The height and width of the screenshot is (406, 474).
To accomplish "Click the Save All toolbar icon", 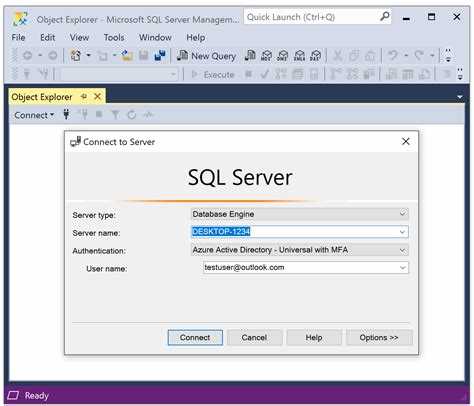I will [x=160, y=55].
